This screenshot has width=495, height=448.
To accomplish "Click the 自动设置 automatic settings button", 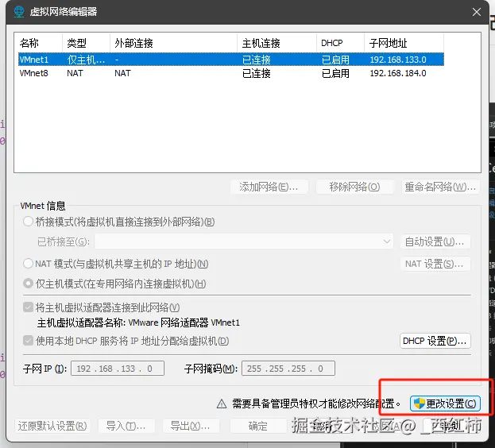I will pos(435,241).
